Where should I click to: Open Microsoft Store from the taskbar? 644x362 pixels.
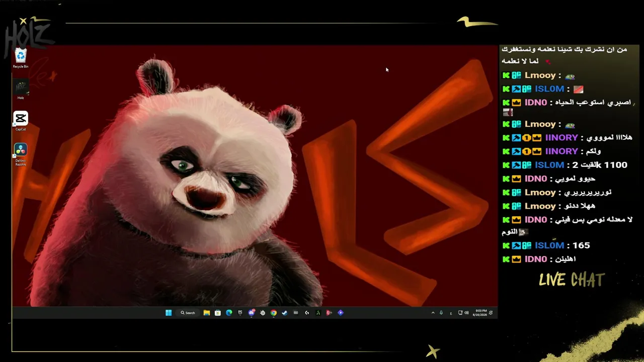218,313
